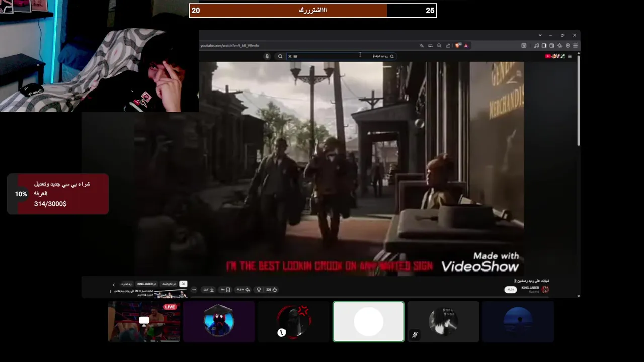
Task: Click the zoom magnifier icon in address bar
Action: click(x=439, y=46)
